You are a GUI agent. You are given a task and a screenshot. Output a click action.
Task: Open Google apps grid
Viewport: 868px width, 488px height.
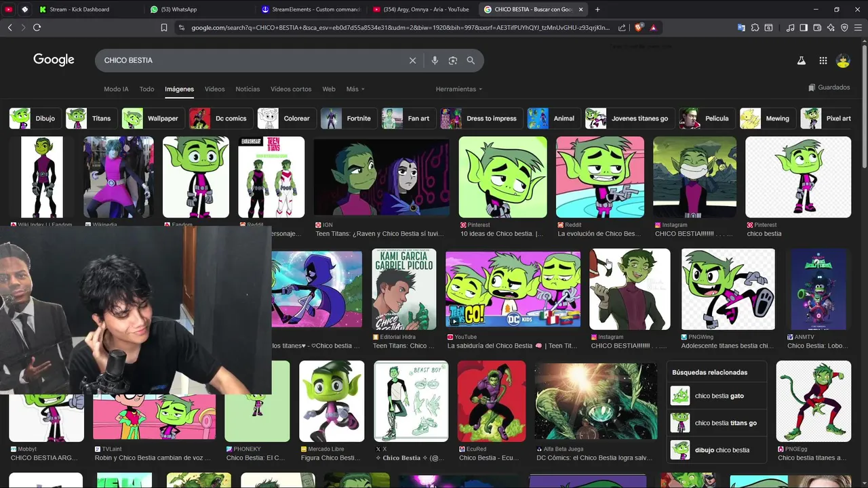point(823,60)
